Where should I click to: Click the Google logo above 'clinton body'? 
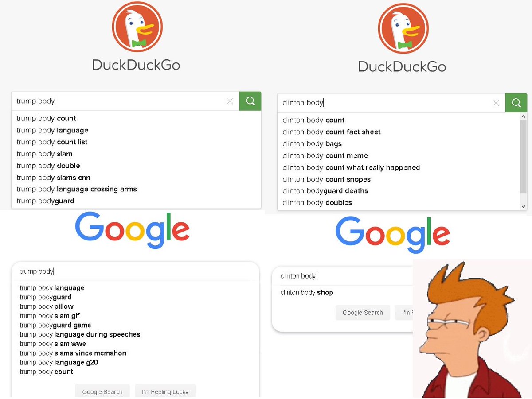(393, 234)
